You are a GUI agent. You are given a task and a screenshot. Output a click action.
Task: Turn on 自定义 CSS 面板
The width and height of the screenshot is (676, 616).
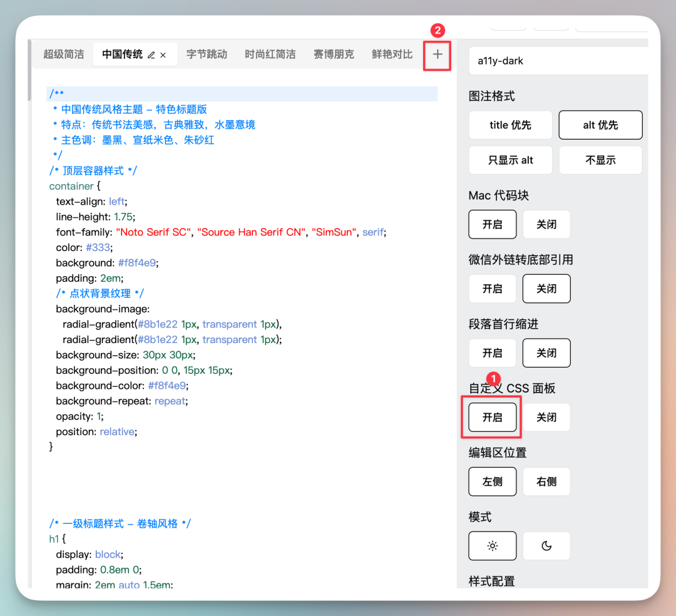pos(493,417)
